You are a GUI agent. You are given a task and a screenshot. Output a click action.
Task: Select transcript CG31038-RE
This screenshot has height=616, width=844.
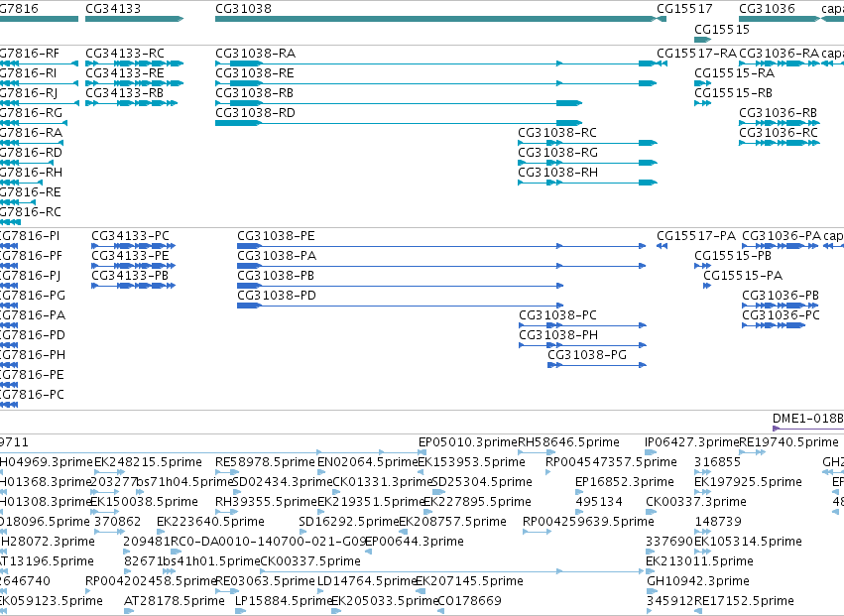coord(436,83)
